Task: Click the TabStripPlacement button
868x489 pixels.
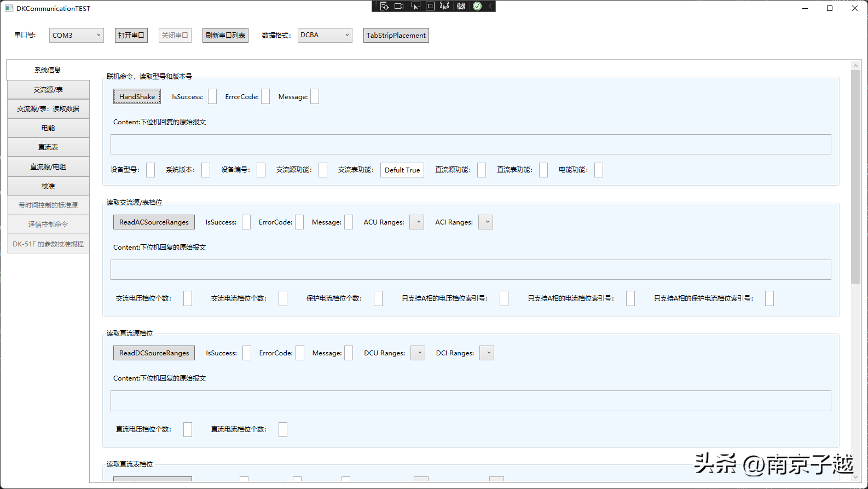Action: point(396,35)
